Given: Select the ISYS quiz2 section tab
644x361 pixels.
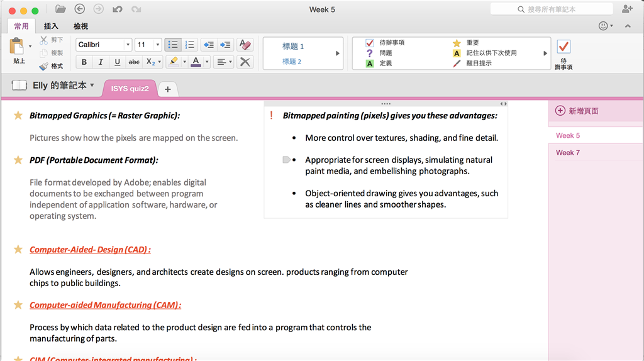Looking at the screenshot, I should (130, 88).
